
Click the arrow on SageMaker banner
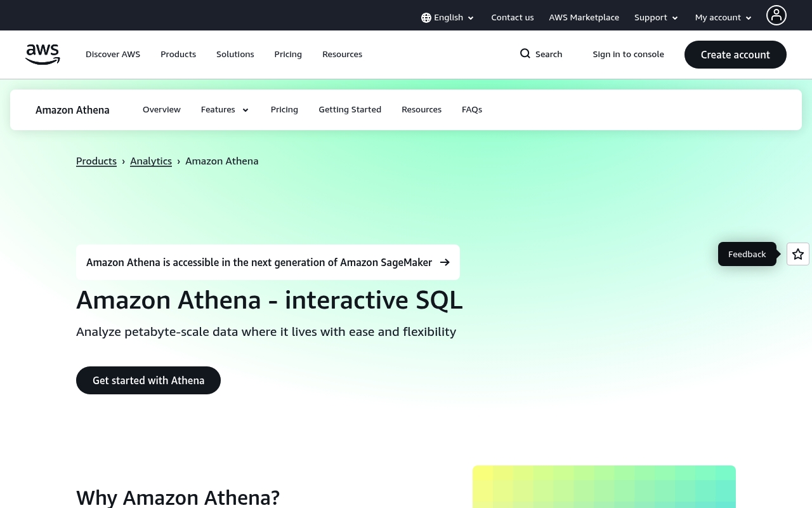pyautogui.click(x=445, y=262)
